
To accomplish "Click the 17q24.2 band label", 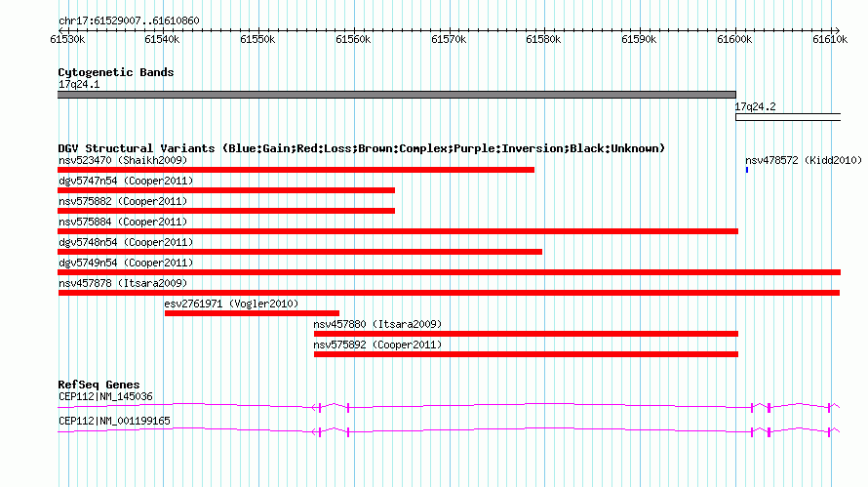I will click(x=756, y=106).
